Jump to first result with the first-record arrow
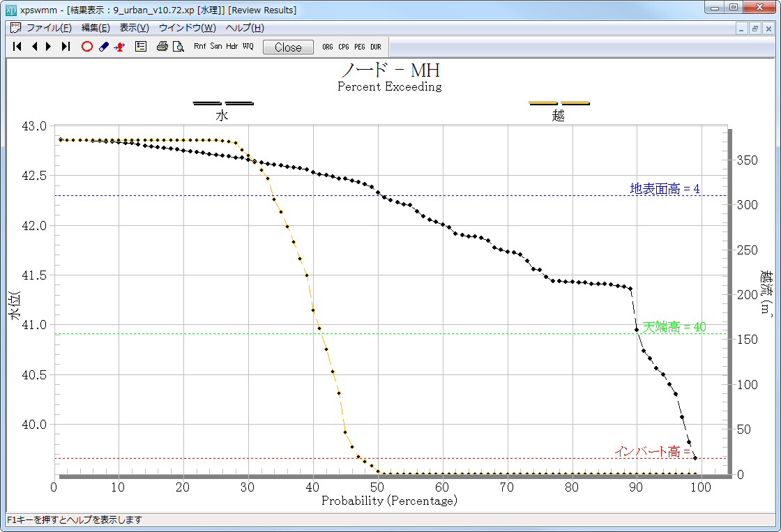This screenshot has height=532, width=781. [x=17, y=47]
